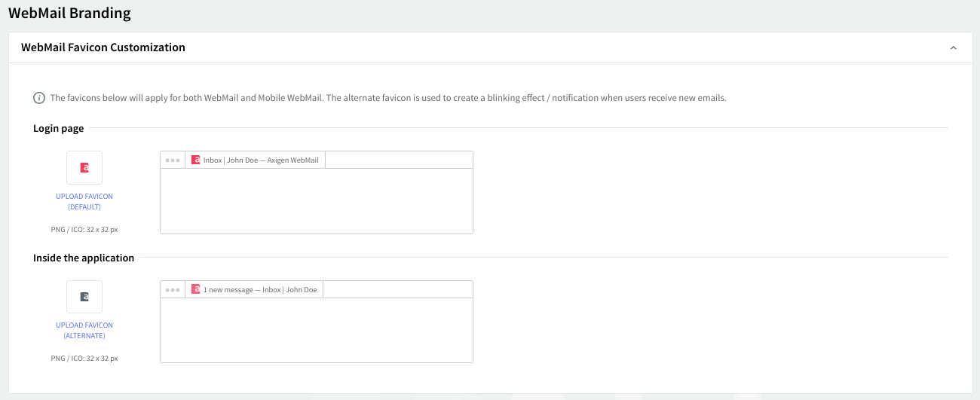Viewport: 980px width, 400px height.
Task: Click the default red favicon image box
Action: (x=84, y=167)
